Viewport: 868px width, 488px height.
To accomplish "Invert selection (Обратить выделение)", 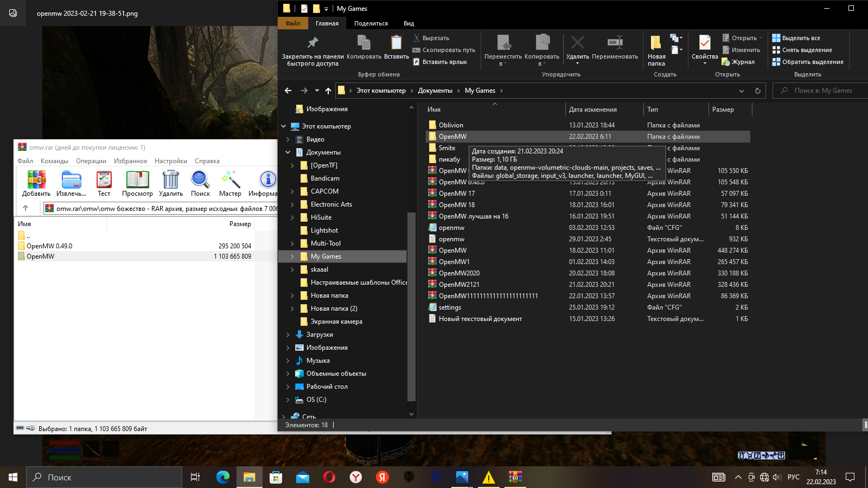I will [808, 62].
